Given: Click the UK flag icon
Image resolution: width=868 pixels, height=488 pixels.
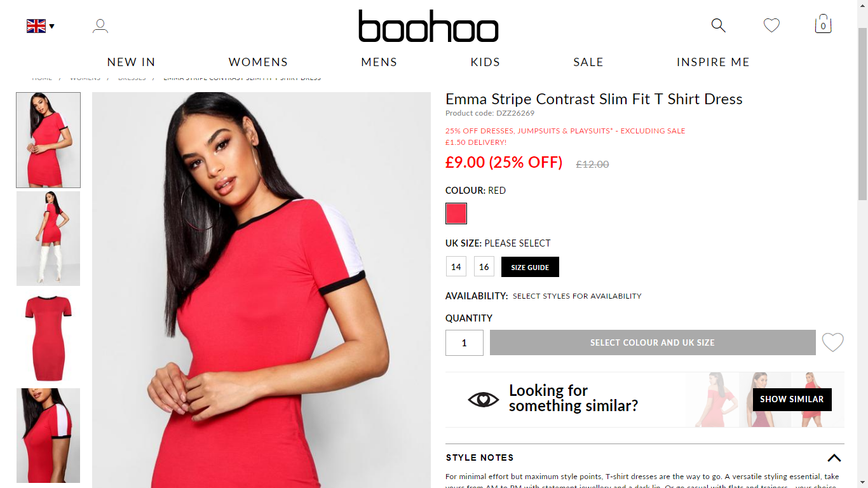Looking at the screenshot, I should (36, 26).
